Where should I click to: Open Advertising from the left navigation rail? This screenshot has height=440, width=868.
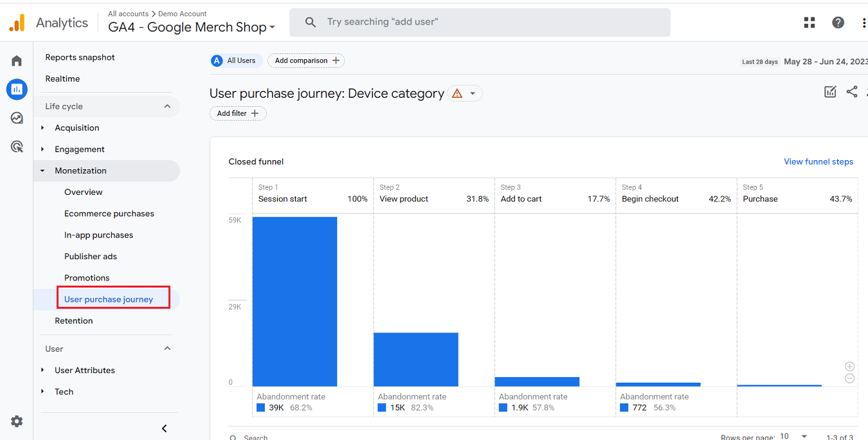pyautogui.click(x=16, y=147)
